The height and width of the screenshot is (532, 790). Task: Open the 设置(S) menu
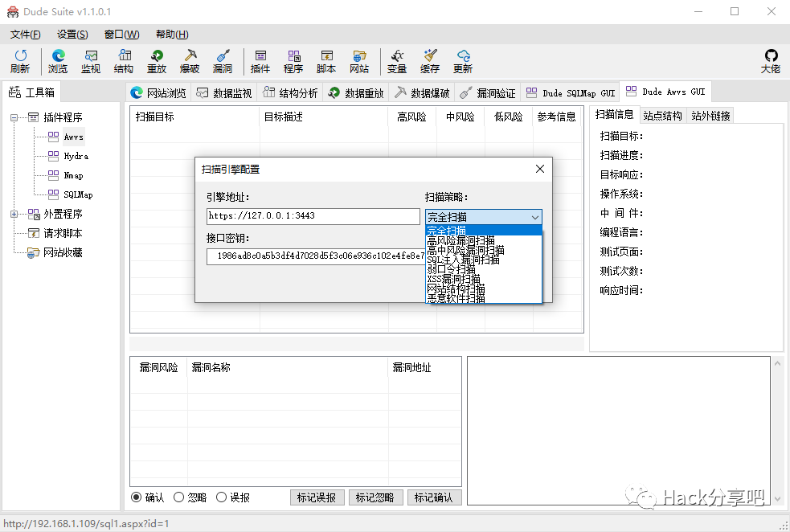pyautogui.click(x=72, y=35)
